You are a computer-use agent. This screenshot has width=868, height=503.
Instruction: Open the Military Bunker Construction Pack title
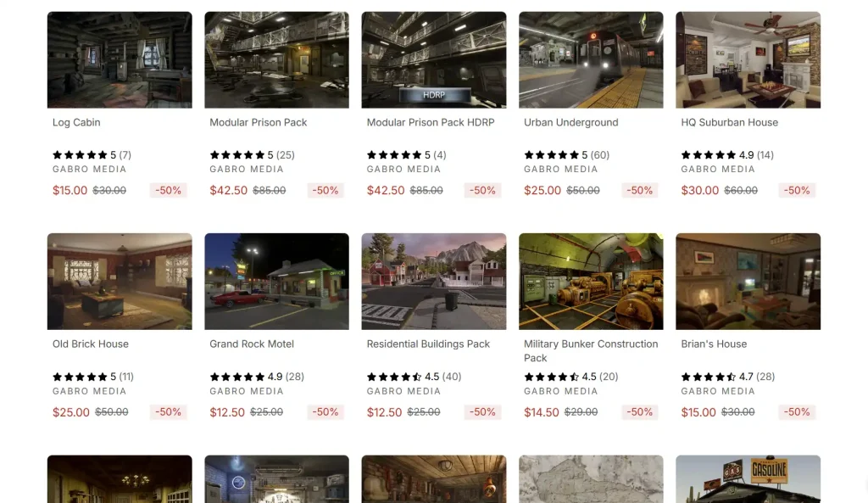(x=591, y=350)
